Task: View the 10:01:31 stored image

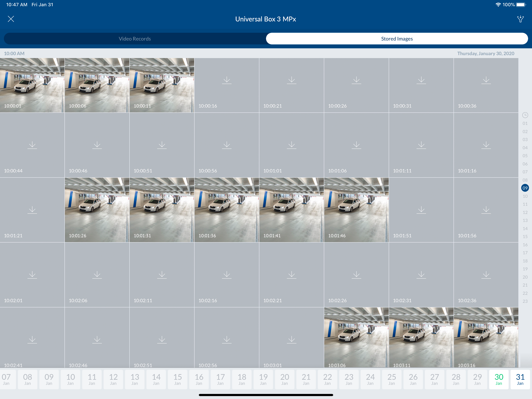Action: click(162, 210)
